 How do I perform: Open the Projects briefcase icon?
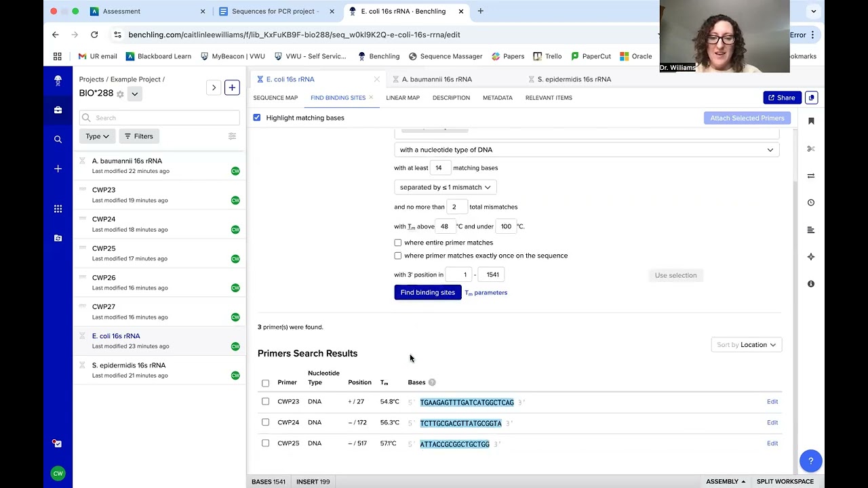[58, 110]
